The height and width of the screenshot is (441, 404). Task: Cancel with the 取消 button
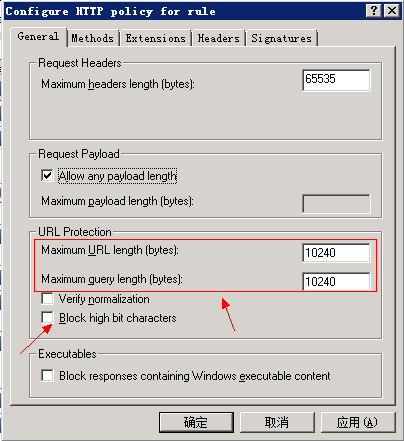pos(277,422)
